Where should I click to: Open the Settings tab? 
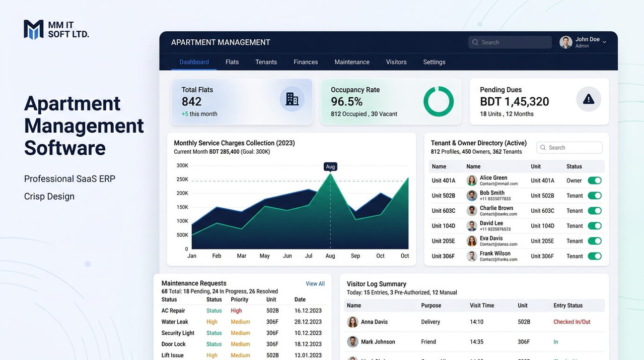(434, 62)
